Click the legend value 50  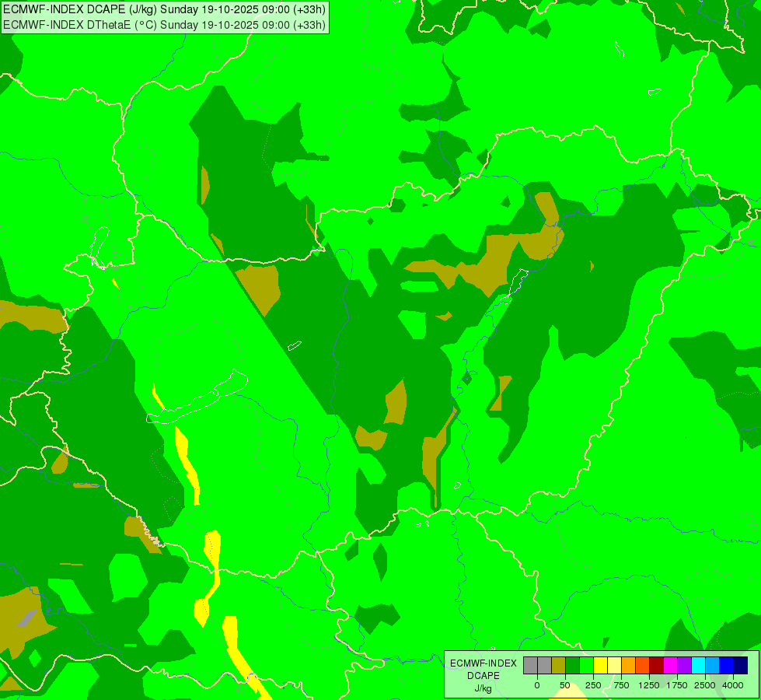pyautogui.click(x=565, y=685)
